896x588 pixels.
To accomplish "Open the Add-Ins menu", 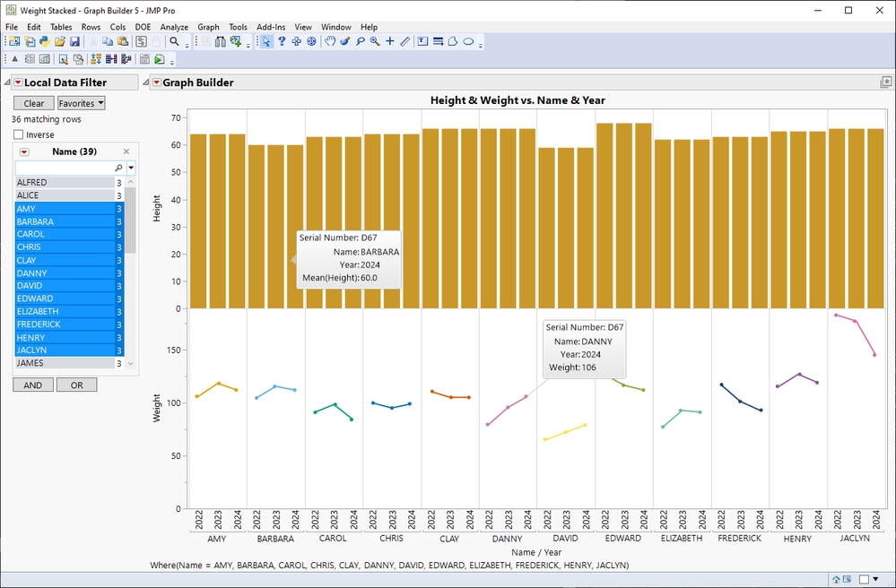I will point(271,27).
